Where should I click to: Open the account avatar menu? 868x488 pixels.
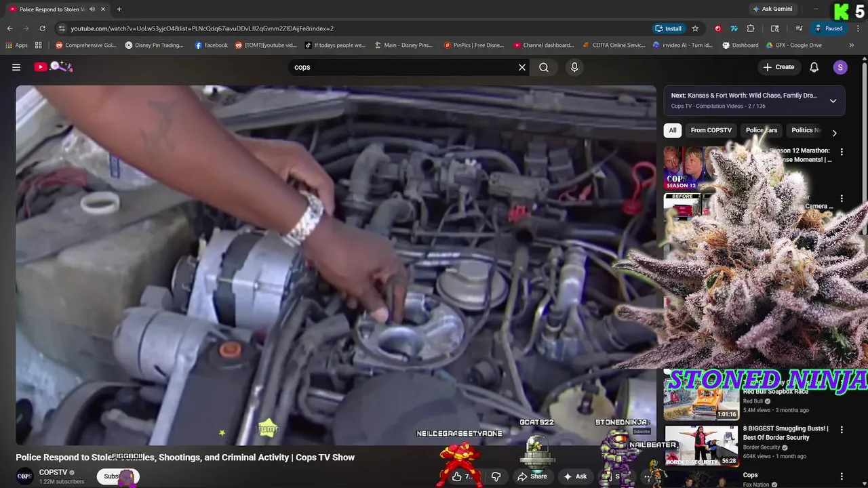point(840,67)
